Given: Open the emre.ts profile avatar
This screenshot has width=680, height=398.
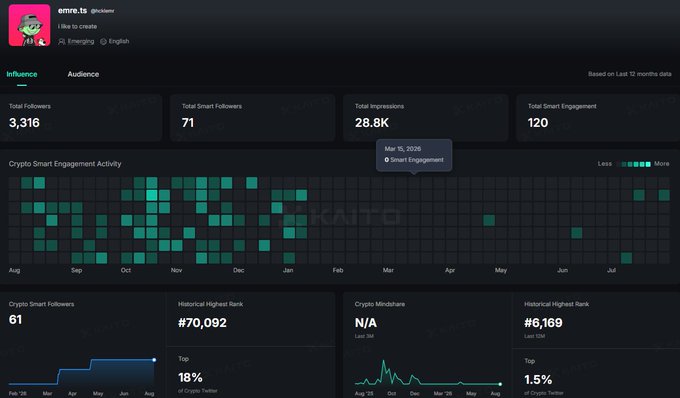Looking at the screenshot, I should coord(29,25).
